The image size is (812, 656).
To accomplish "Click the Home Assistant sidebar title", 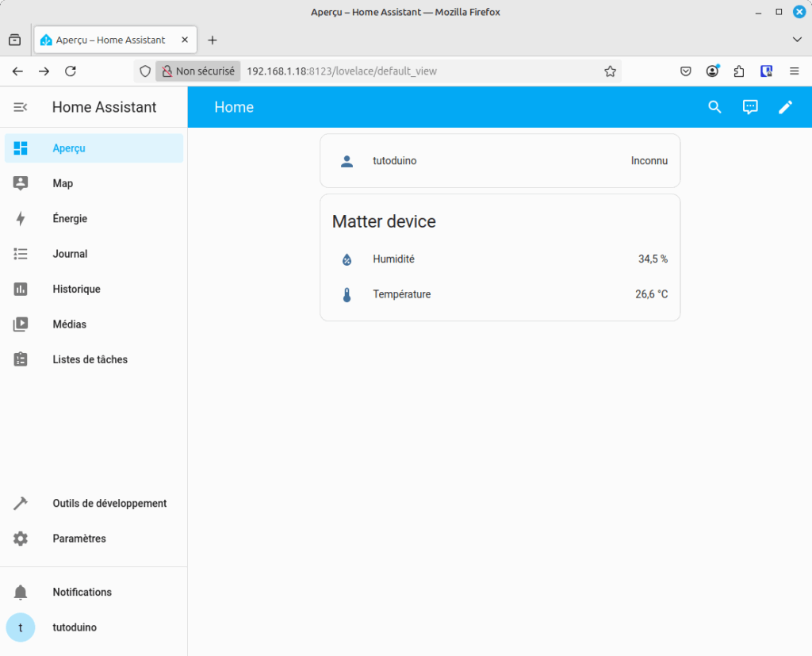I will 104,107.
